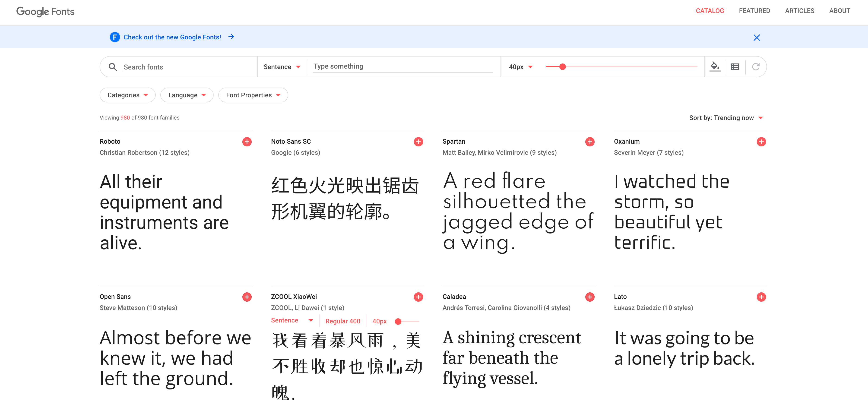
Task: Click 'Severin Meyer (7 styles)' text
Action: click(x=649, y=153)
